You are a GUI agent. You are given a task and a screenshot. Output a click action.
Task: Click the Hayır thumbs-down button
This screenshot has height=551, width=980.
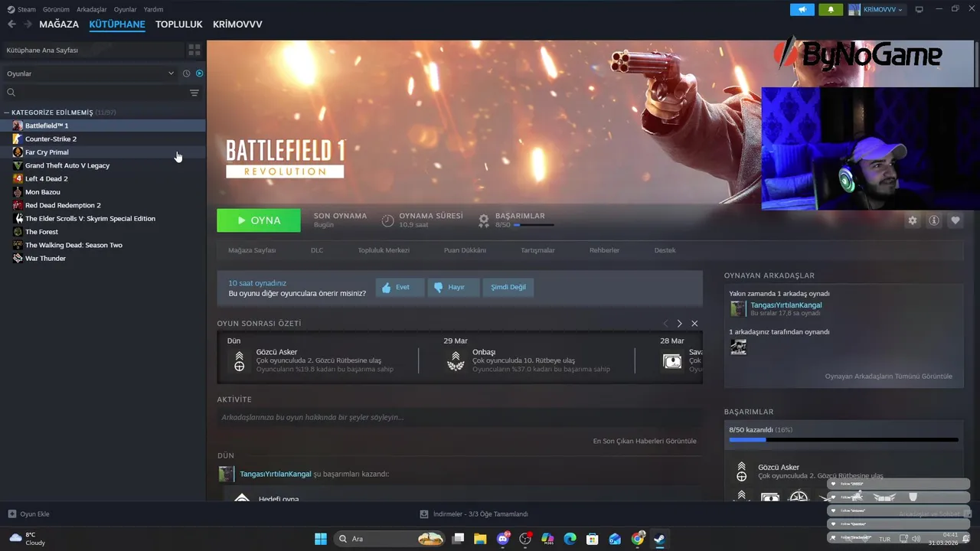tap(453, 288)
